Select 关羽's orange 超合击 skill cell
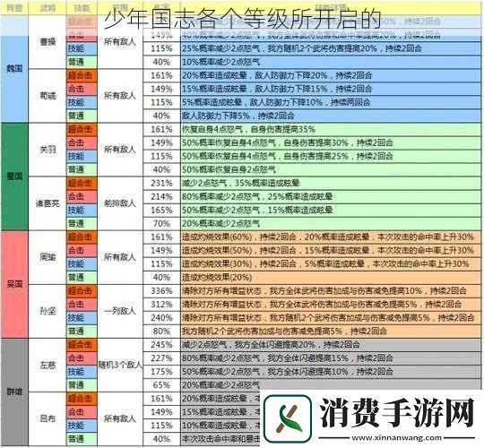 pos(82,129)
